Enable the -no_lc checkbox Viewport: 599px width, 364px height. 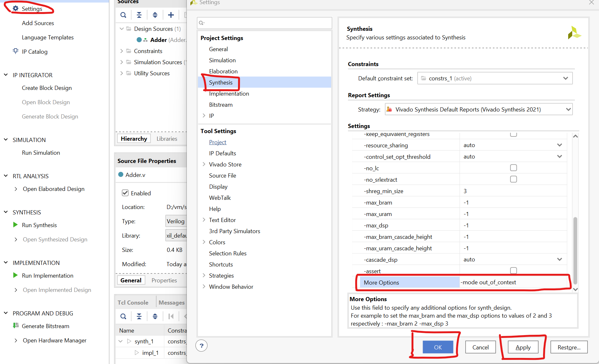pos(513,167)
